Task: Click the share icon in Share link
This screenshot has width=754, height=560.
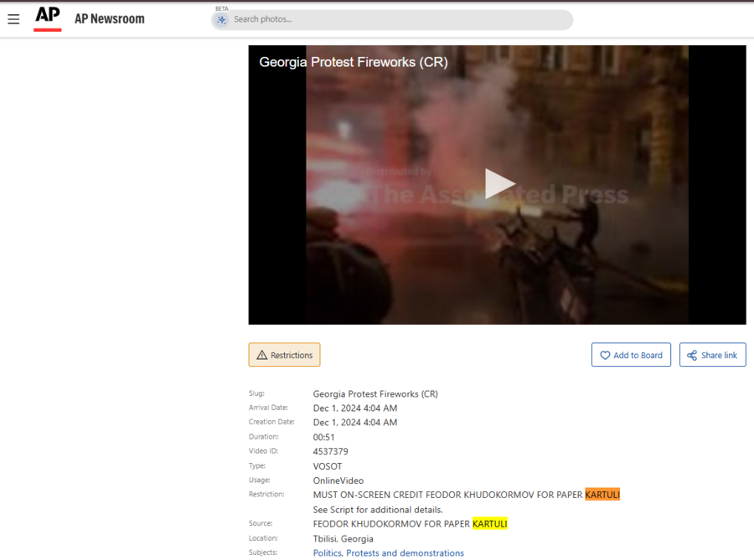Action: click(692, 356)
